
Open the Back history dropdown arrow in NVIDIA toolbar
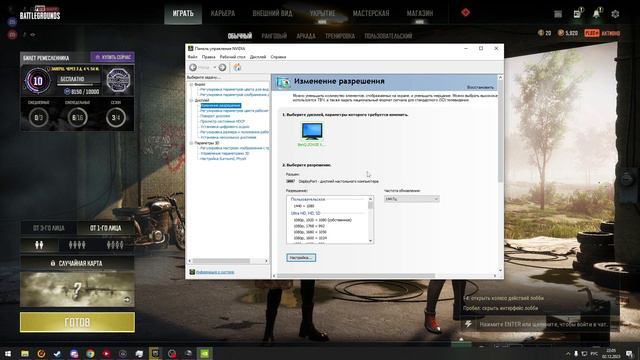tap(215, 67)
